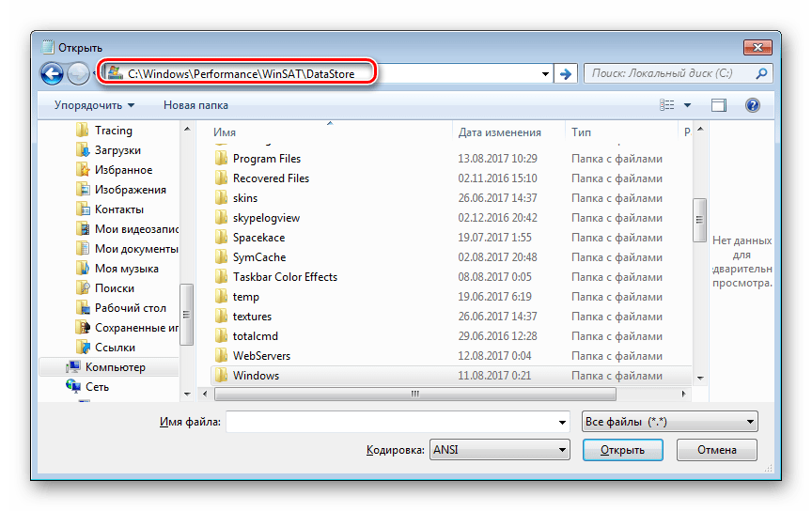Click the Program Files folder icon

point(221,159)
